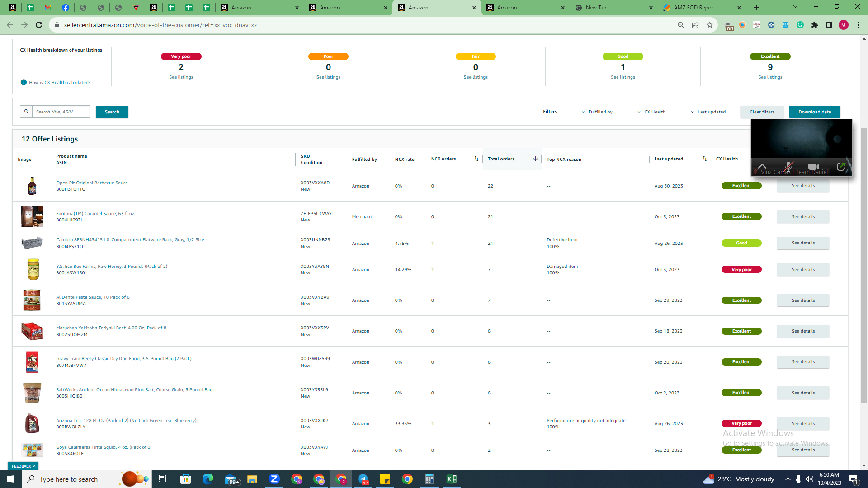
Task: Open the FBA calculator extension
Action: pos(786,25)
